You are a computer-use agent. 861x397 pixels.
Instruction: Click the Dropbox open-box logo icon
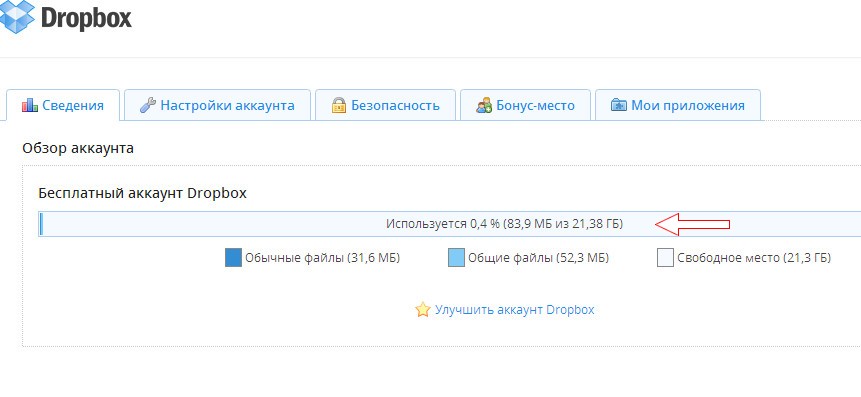point(17,16)
